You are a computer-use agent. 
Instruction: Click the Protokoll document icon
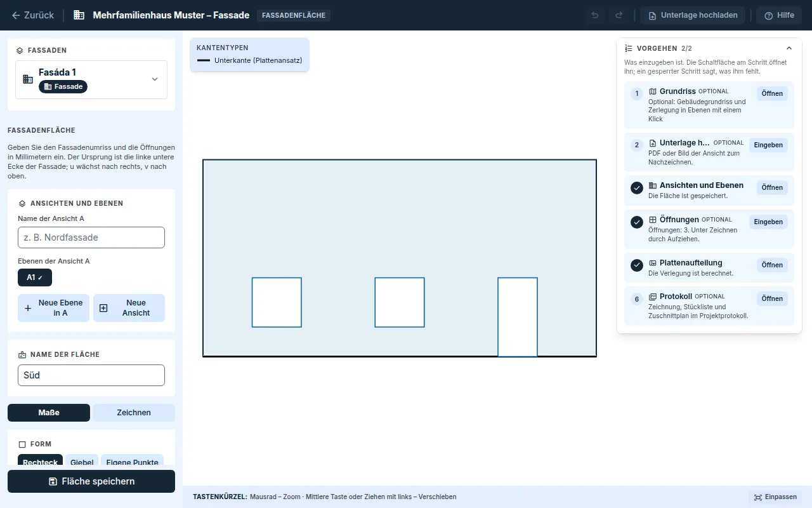tap(653, 297)
